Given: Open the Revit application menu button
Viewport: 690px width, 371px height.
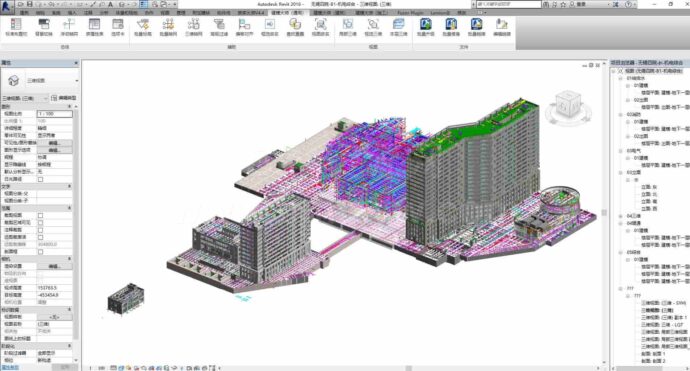Looking at the screenshot, I should pyautogui.click(x=6, y=6).
